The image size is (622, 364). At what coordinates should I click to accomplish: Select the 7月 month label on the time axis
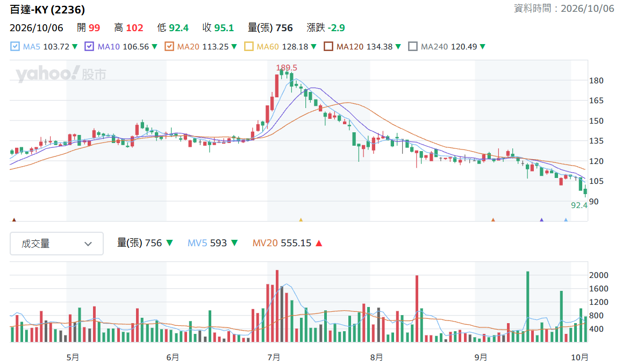pyautogui.click(x=274, y=357)
